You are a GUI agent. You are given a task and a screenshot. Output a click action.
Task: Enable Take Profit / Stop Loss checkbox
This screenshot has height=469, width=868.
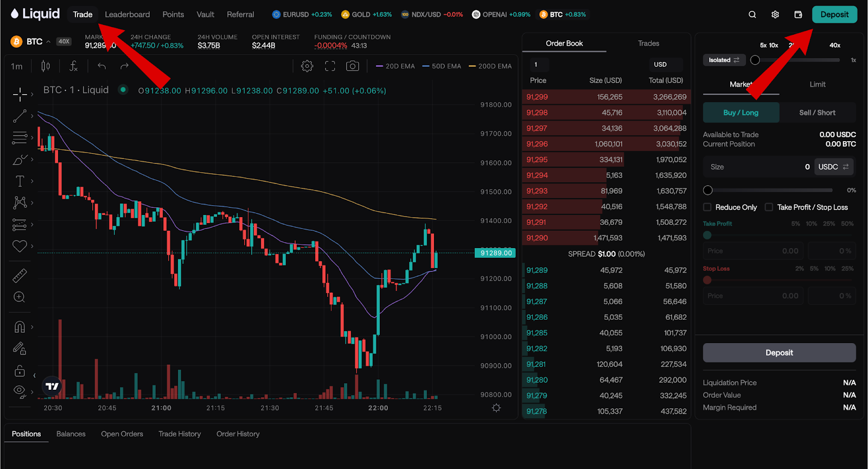[769, 207]
